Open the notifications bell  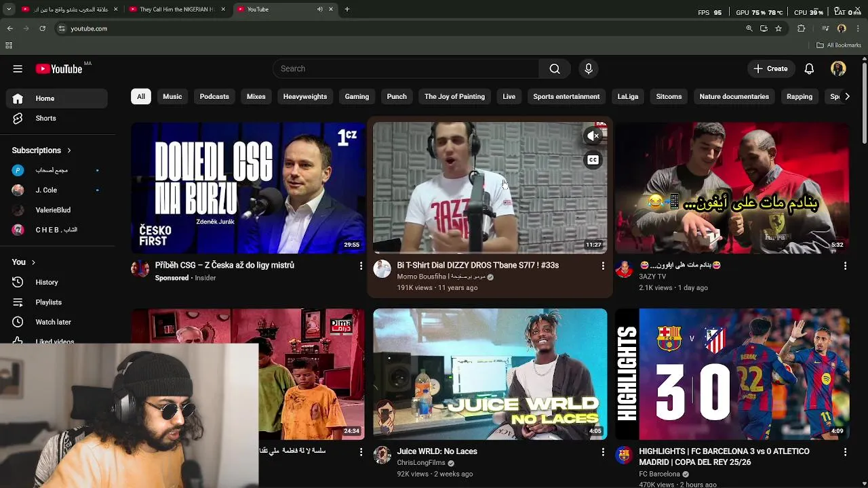point(809,68)
